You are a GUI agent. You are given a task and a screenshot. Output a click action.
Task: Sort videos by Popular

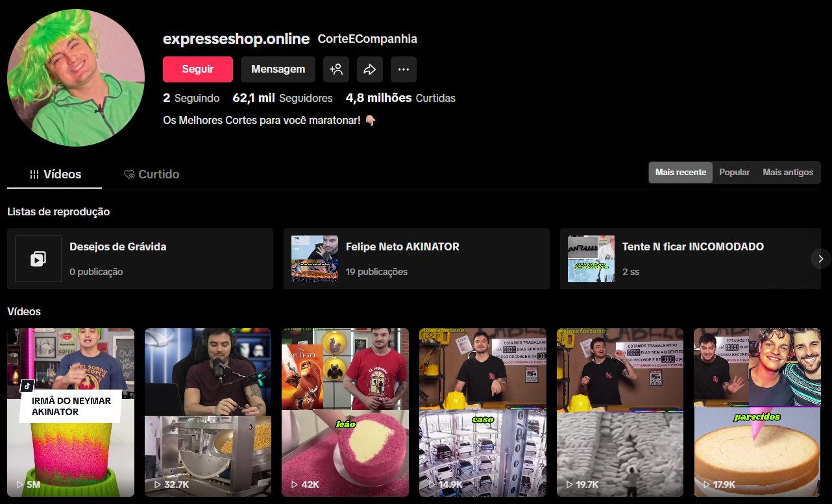(735, 173)
